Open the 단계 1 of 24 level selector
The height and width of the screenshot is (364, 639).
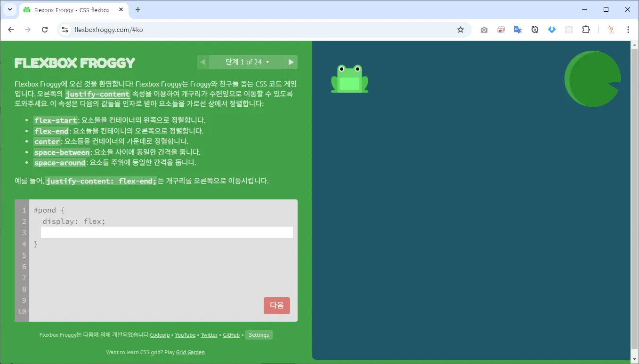pyautogui.click(x=247, y=62)
